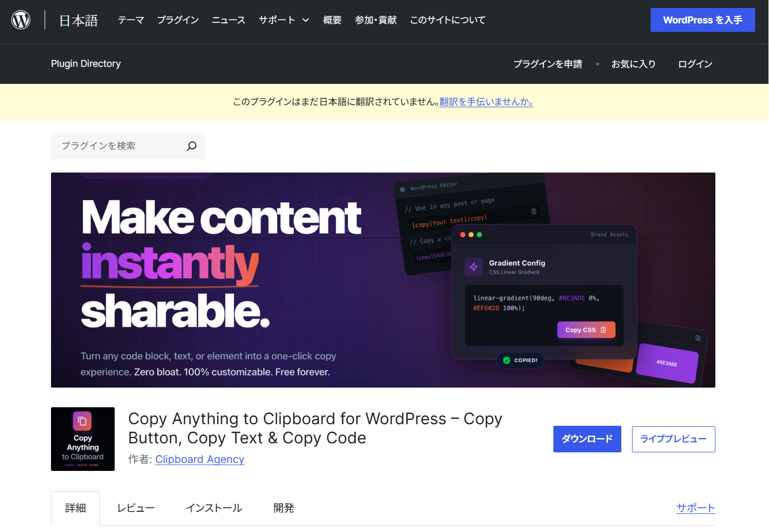769x532 pixels.
Task: Click the WordPress を入手 button
Action: [x=702, y=19]
